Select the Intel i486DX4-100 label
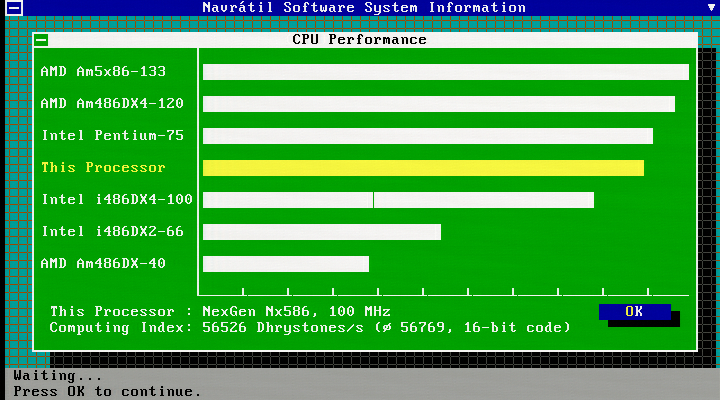Viewport: 720px width, 400px height. pos(117,199)
